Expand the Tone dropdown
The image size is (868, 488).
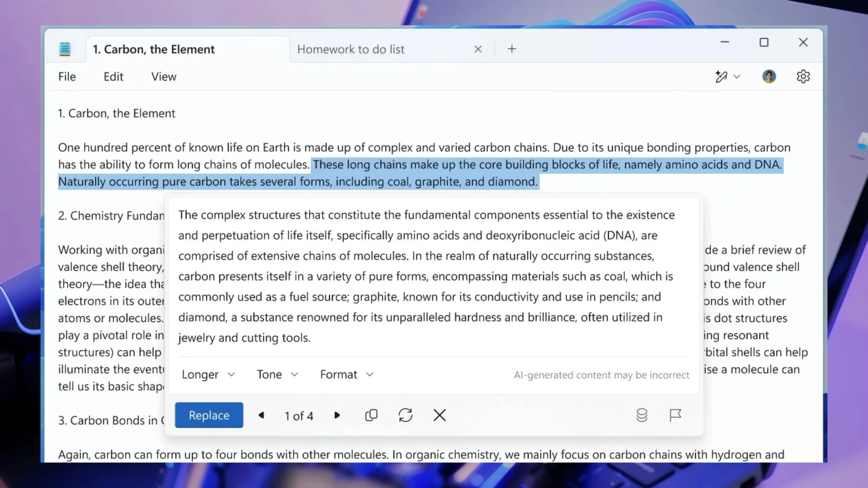[277, 374]
